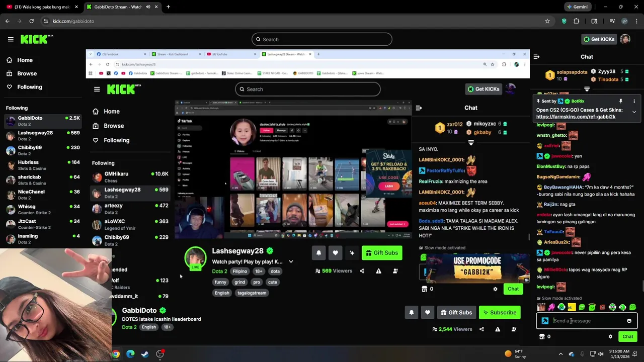Click Dota 2 category under GabbiDoto title
The width and height of the screenshot is (644, 362).
129,327
